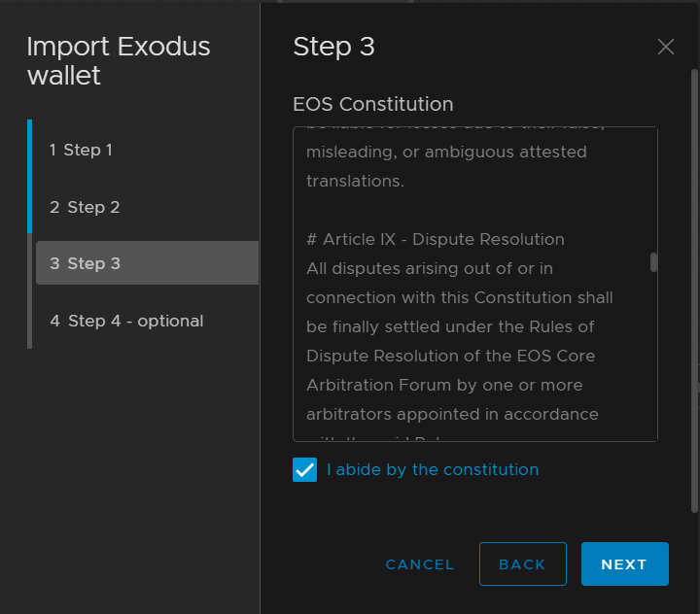Click the 'Import Exodus wallet' title
The width and height of the screenshot is (700, 614).
119,60
